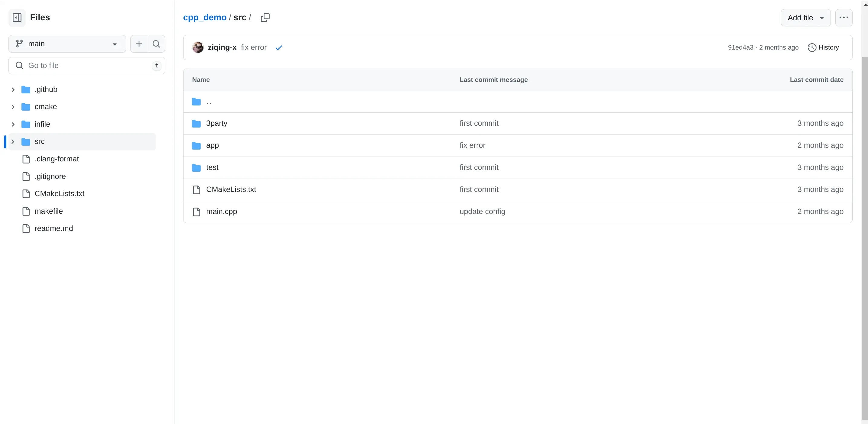The width and height of the screenshot is (868, 424).
Task: Open 'first commit' message in 3party row
Action: click(479, 123)
